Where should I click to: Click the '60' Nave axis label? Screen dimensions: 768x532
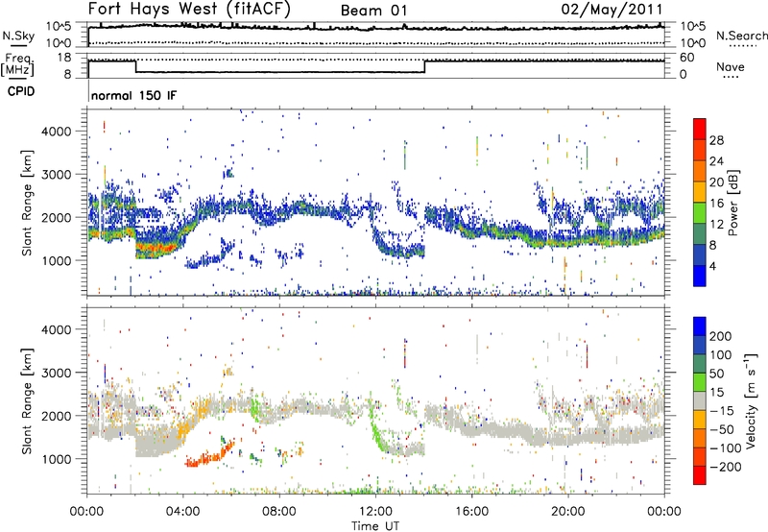tap(687, 58)
